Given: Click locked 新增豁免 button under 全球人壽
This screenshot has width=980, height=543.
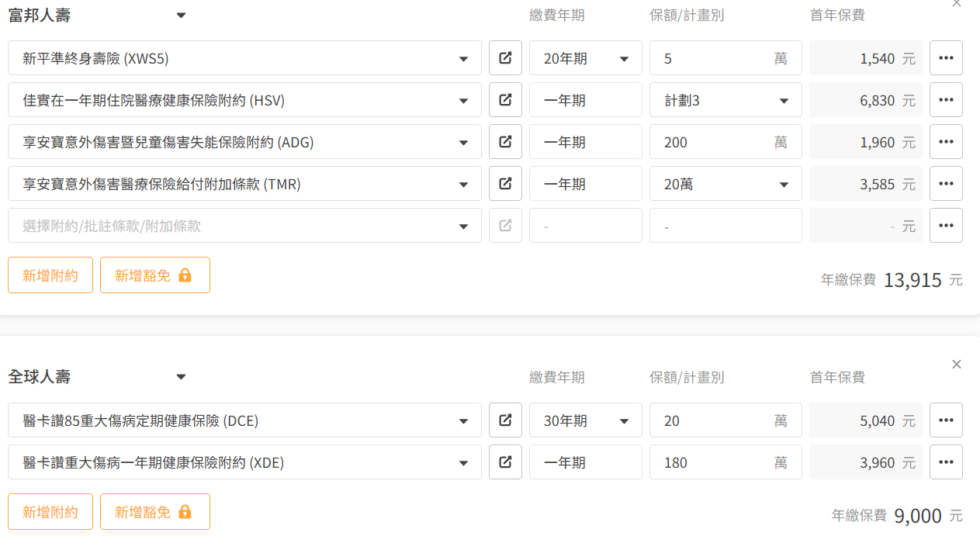Looking at the screenshot, I should pos(155,512).
